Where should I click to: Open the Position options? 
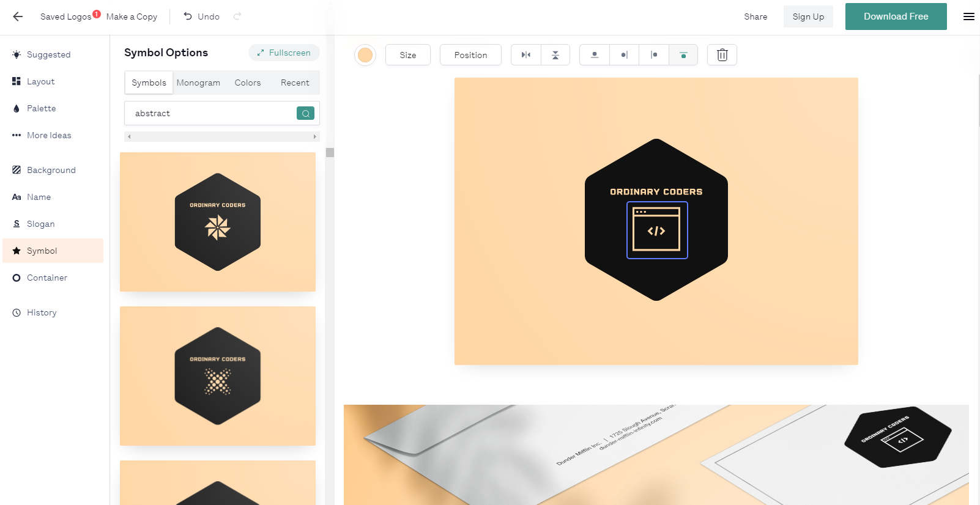point(470,55)
